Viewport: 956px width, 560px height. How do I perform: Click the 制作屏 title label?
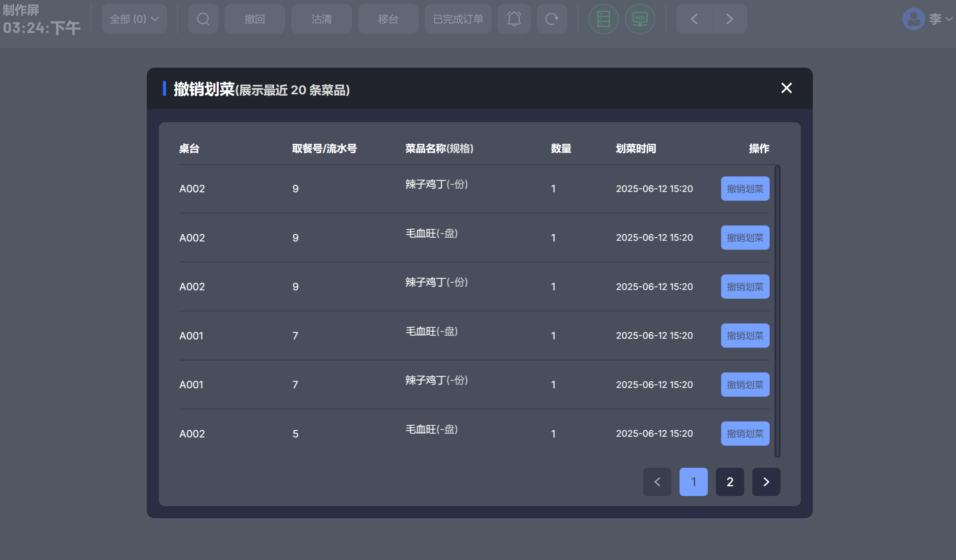click(x=21, y=10)
